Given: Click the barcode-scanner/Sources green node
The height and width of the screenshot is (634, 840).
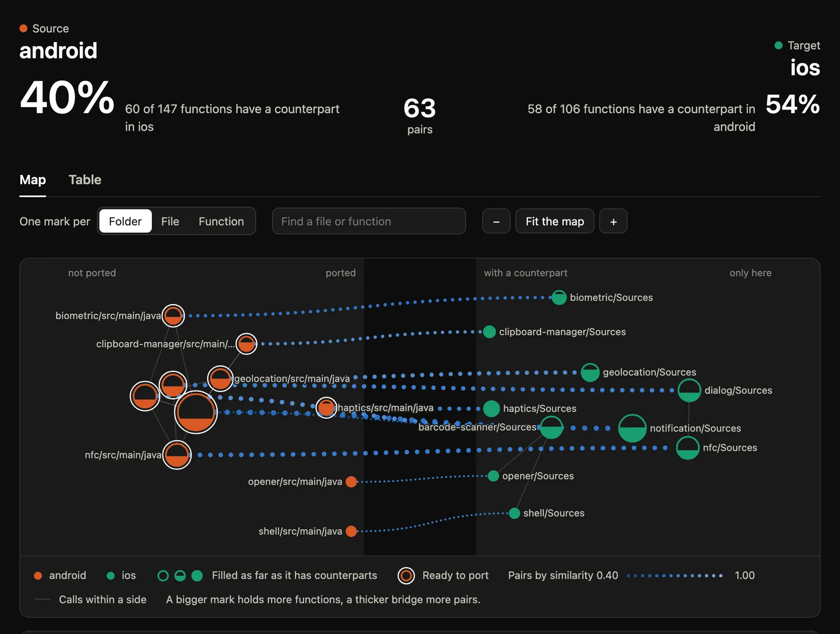Looking at the screenshot, I should pyautogui.click(x=551, y=428).
